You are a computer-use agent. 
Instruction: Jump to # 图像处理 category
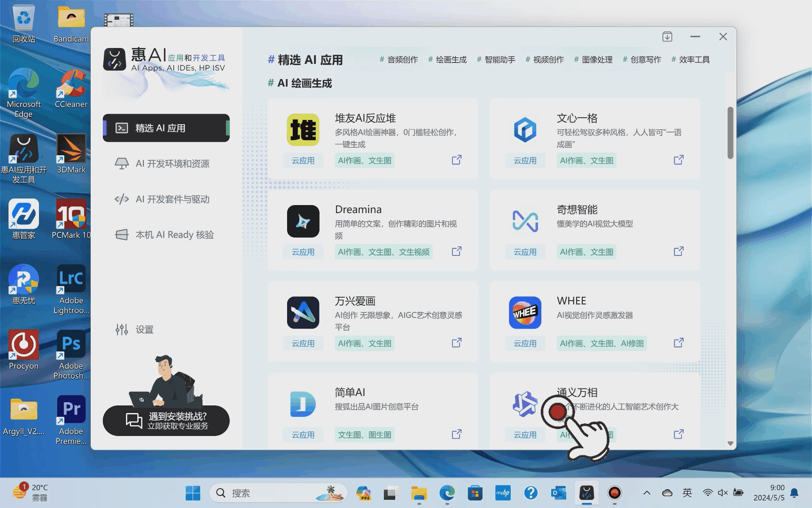click(x=593, y=60)
